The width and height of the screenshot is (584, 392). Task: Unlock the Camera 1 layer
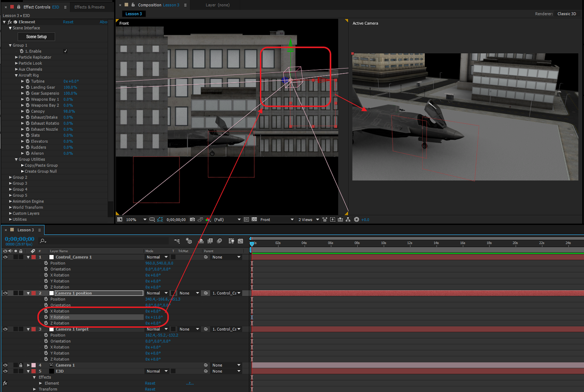(21, 365)
